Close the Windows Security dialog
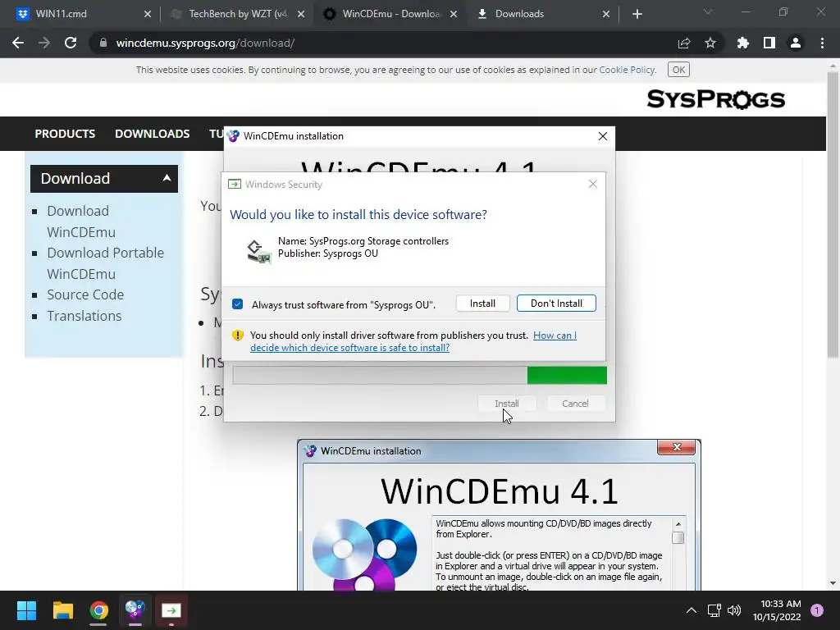The width and height of the screenshot is (840, 630). (592, 184)
